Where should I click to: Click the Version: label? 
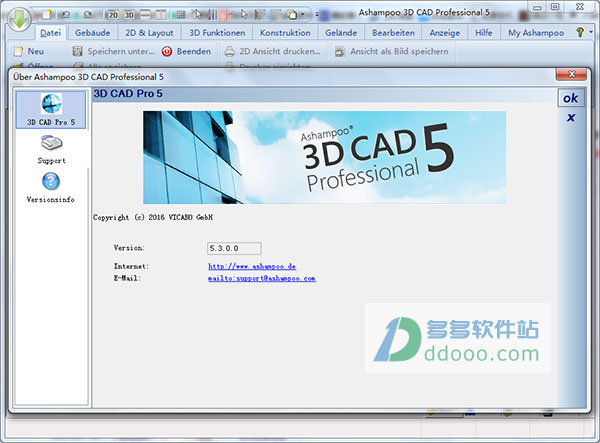pos(129,248)
